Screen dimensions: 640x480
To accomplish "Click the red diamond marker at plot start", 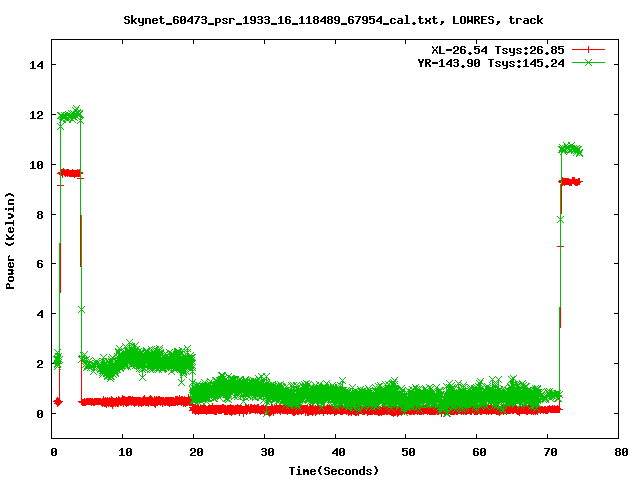I will click(58, 401).
